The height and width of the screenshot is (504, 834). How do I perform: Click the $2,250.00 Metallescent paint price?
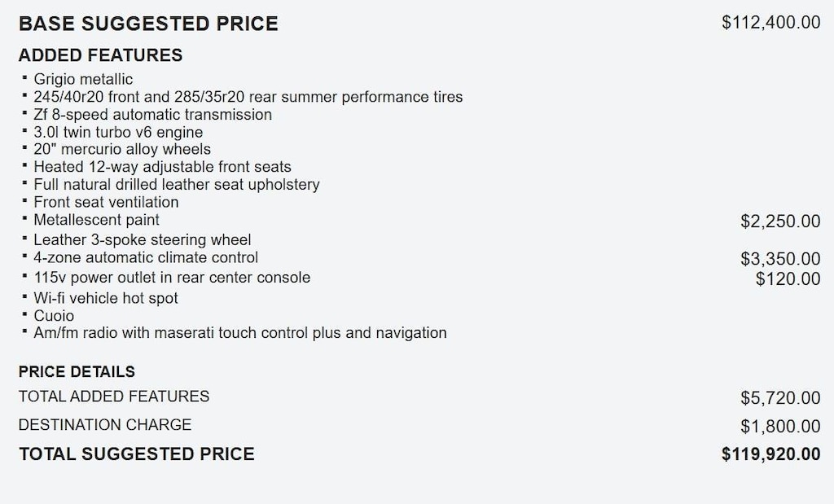pyautogui.click(x=780, y=221)
